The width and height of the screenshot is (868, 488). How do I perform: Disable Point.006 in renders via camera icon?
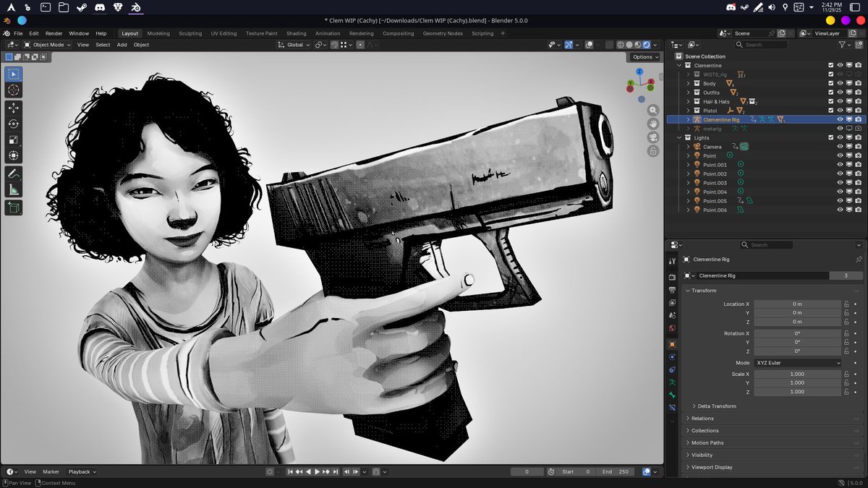[858, 210]
